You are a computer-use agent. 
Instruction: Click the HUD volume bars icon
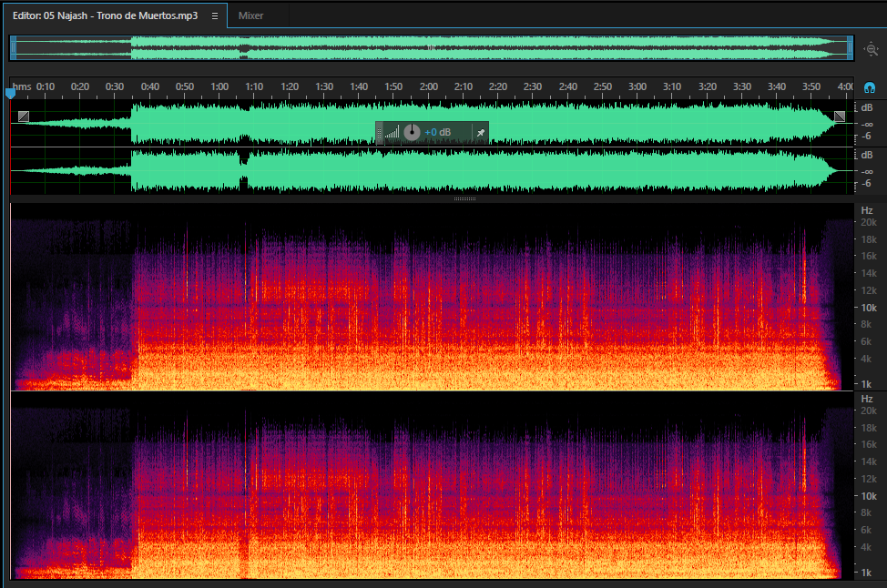click(392, 133)
